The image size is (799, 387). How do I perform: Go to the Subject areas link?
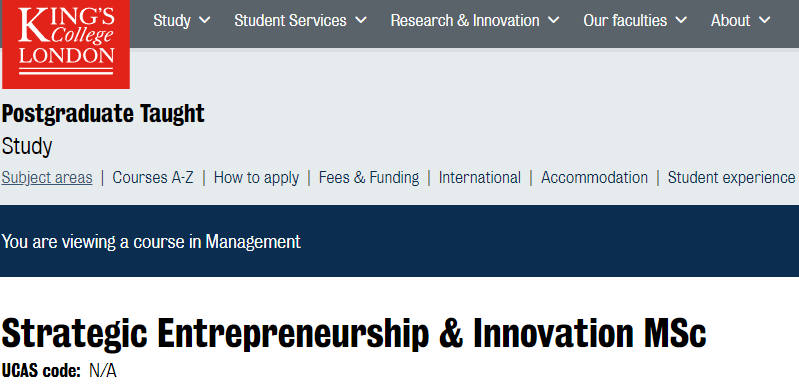tap(47, 177)
